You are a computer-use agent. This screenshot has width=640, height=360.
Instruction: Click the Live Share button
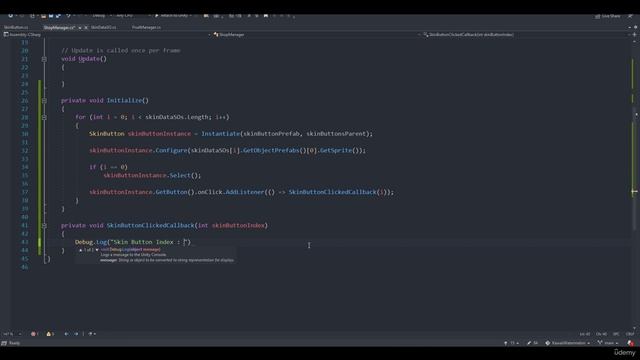[x=607, y=16]
